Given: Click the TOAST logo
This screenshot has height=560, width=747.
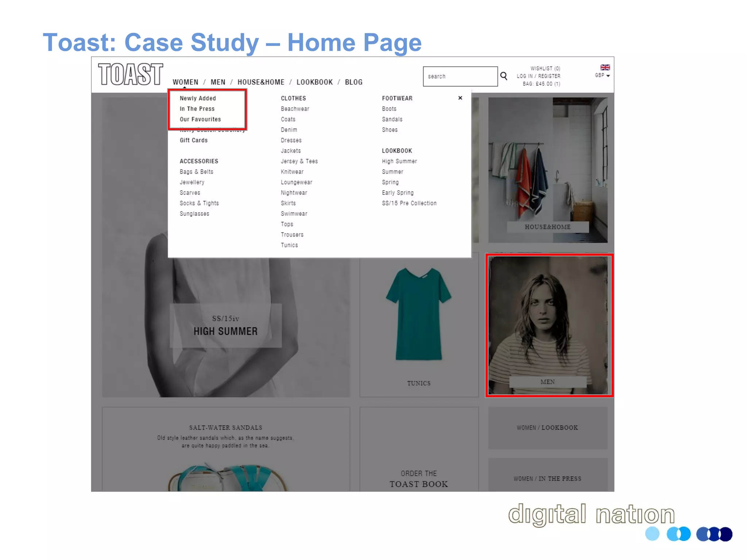Looking at the screenshot, I should click(x=131, y=74).
